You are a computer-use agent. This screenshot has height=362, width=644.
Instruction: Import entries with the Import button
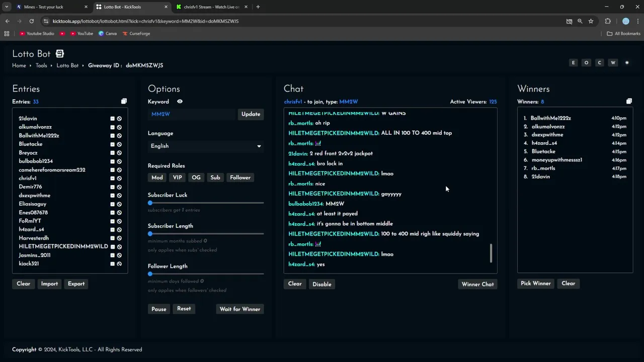coord(49,284)
